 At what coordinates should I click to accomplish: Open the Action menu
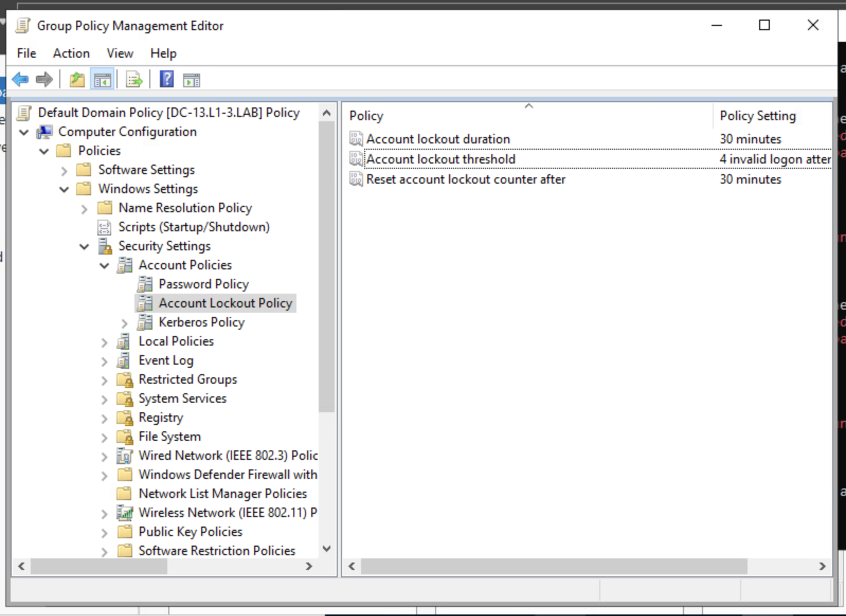pos(71,53)
